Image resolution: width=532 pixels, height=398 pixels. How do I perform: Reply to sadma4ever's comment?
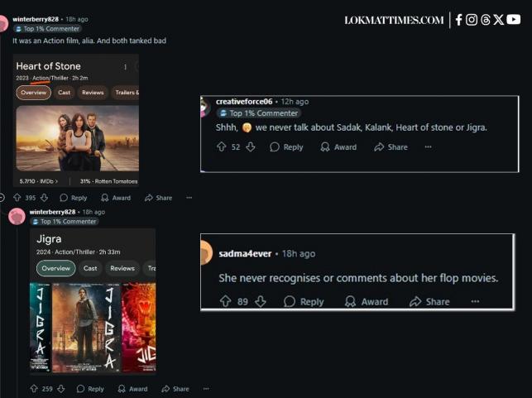pyautogui.click(x=304, y=302)
